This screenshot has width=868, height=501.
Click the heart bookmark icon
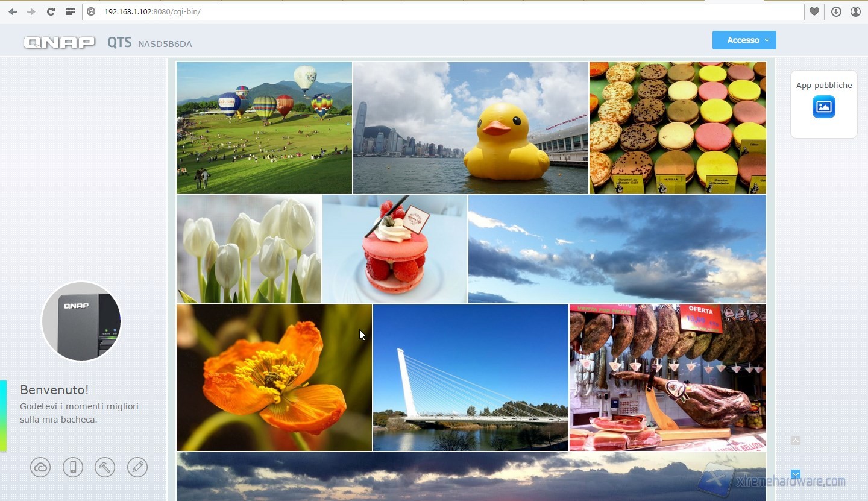(814, 11)
